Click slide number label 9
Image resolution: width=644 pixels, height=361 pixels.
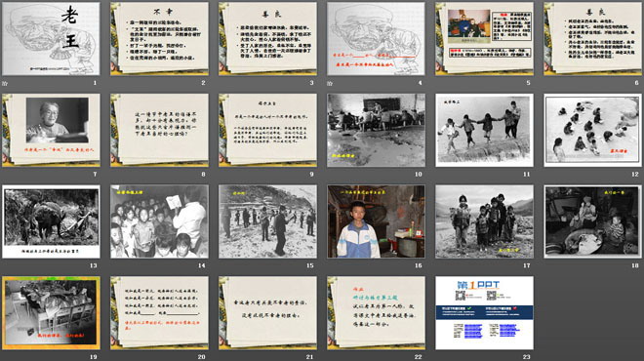[311, 174]
